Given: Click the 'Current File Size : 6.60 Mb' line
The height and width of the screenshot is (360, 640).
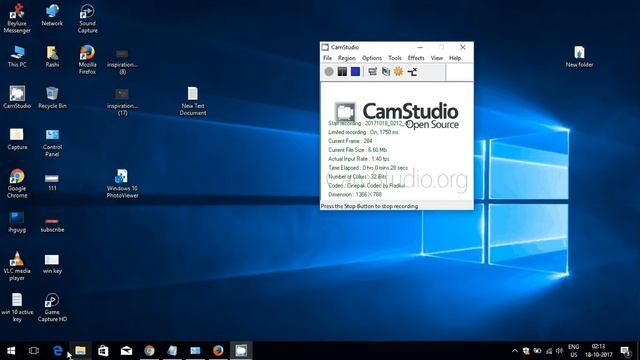Looking at the screenshot, I should click(357, 150).
